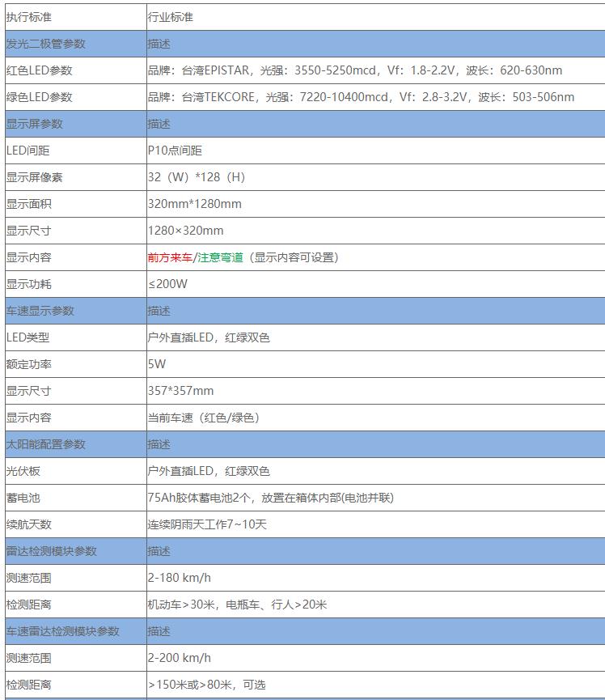Select the 车速显示参数 section header
Viewport: 605px width, 700px height.
coord(40,311)
